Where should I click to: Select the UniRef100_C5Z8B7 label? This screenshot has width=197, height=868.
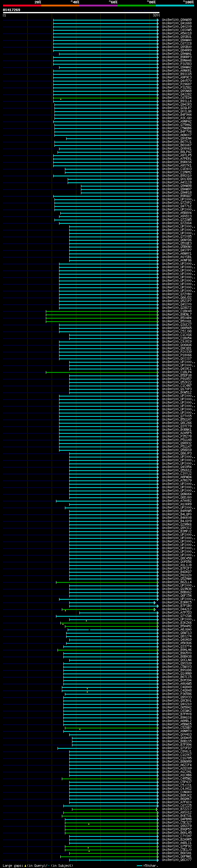177,728
